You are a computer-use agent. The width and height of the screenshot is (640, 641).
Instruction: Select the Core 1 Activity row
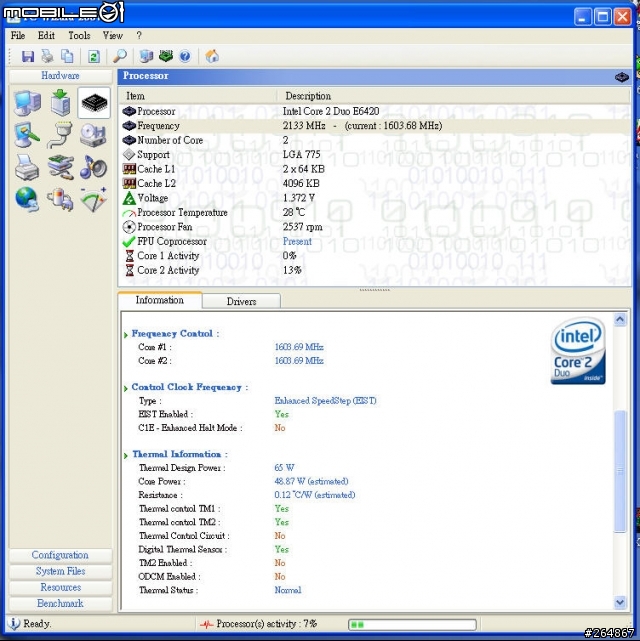[x=374, y=256]
